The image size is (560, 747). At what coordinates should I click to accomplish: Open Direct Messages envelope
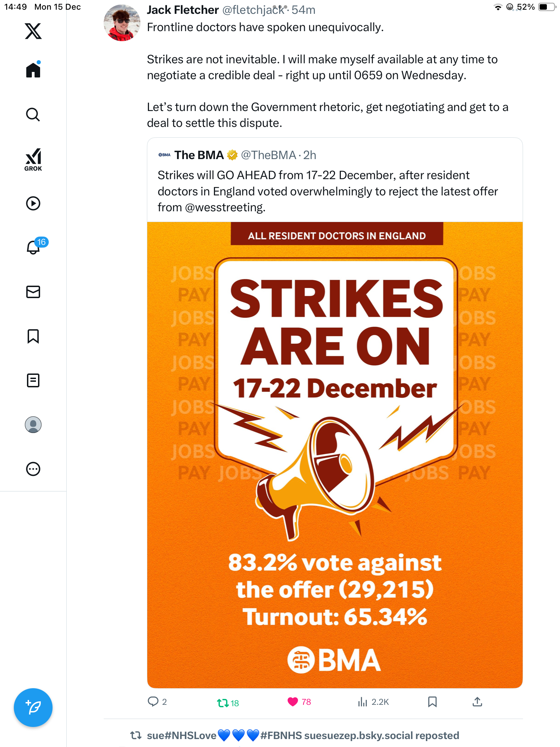pyautogui.click(x=33, y=292)
